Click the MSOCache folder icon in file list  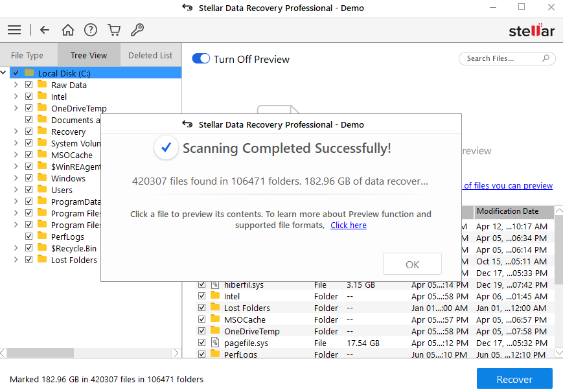coord(215,319)
